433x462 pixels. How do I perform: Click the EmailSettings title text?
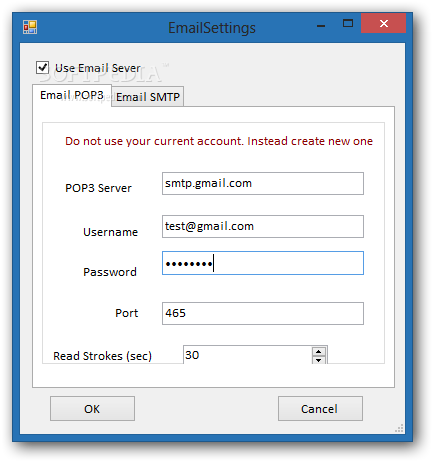point(212,28)
